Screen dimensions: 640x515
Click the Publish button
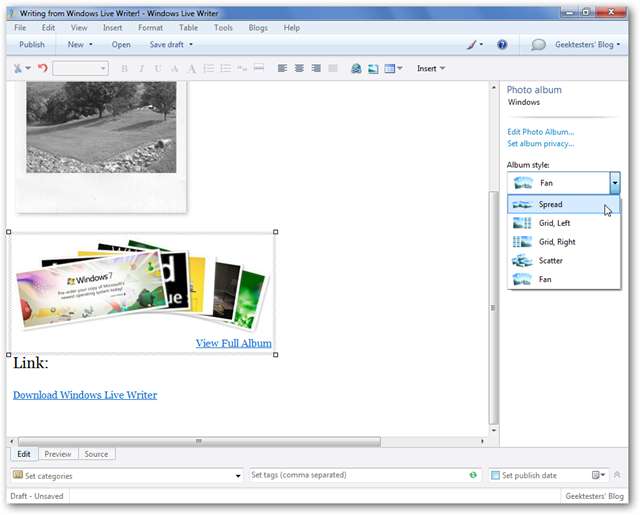32,45
